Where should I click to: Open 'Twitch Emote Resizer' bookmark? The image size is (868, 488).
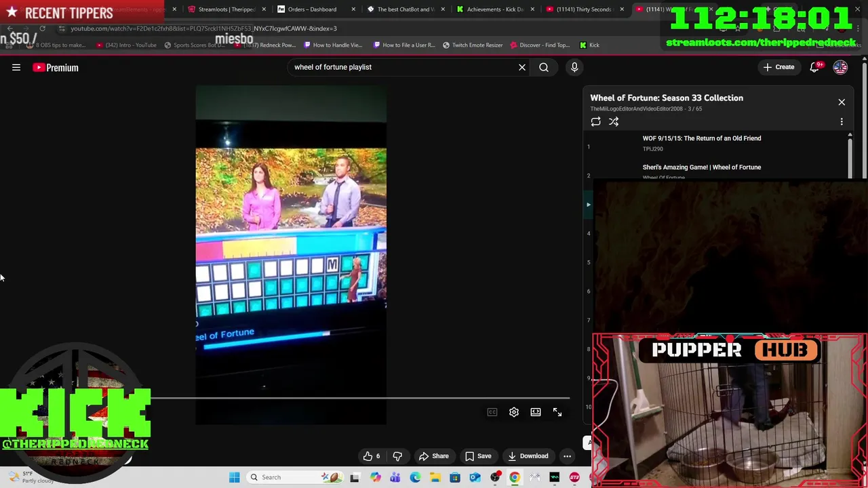click(473, 45)
